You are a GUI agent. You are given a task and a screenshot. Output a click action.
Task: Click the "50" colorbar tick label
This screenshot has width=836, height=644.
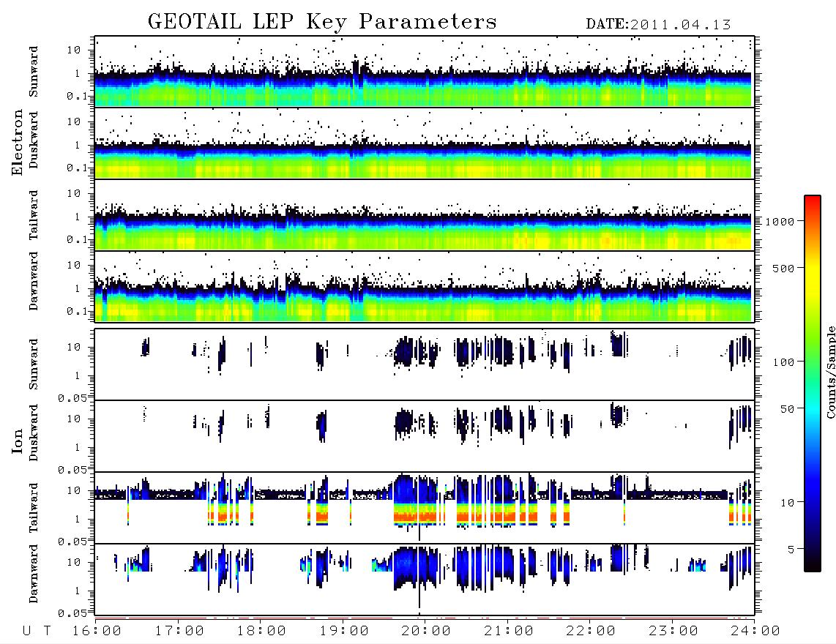788,409
